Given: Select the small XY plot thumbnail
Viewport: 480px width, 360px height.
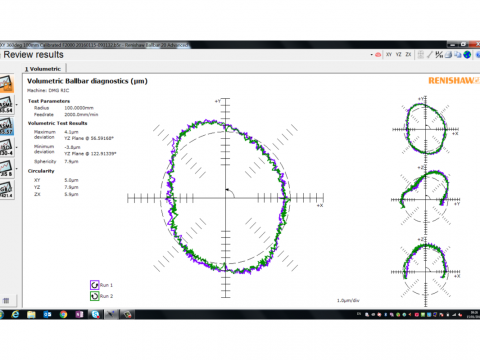Looking at the screenshot, I should coord(425,129).
